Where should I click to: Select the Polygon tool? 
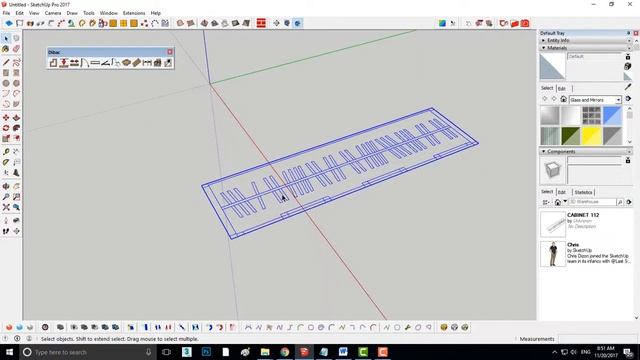[x=16, y=83]
